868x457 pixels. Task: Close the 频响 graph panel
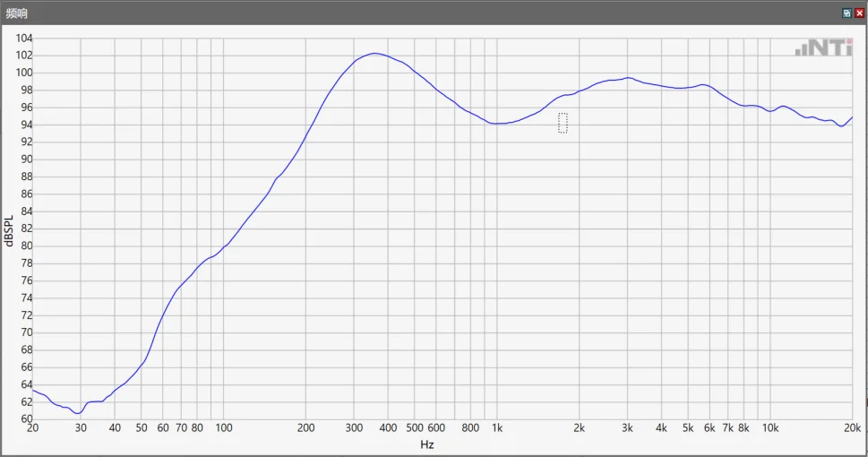859,13
